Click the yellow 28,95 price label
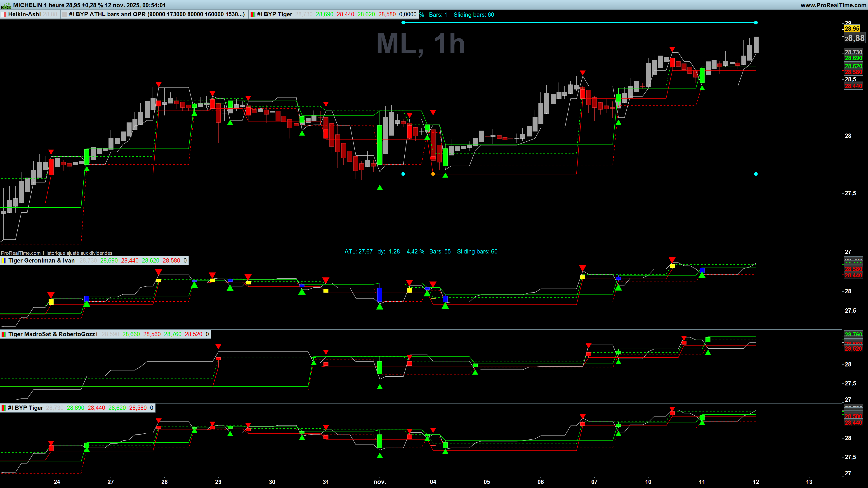The height and width of the screenshot is (488, 868). point(852,29)
